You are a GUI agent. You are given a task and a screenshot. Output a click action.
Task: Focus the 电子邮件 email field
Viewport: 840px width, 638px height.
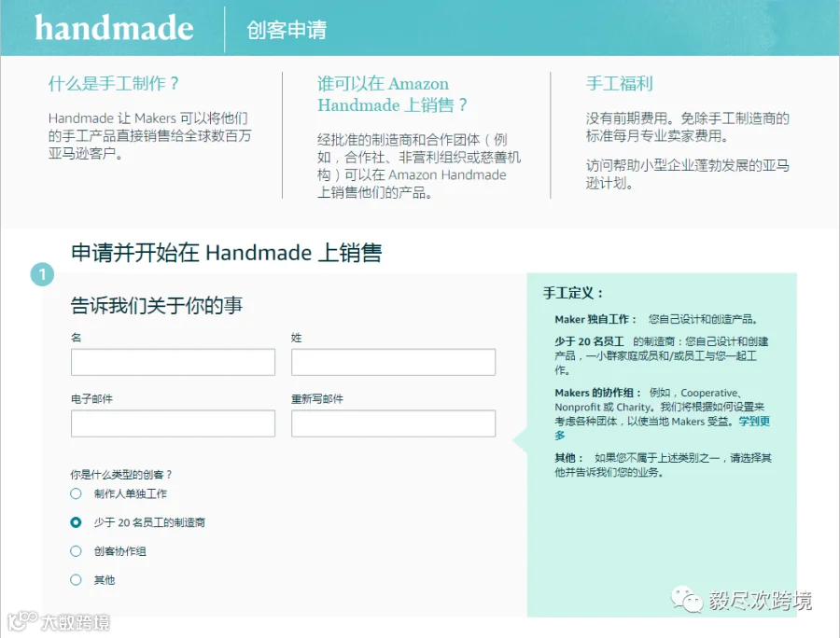coord(173,423)
